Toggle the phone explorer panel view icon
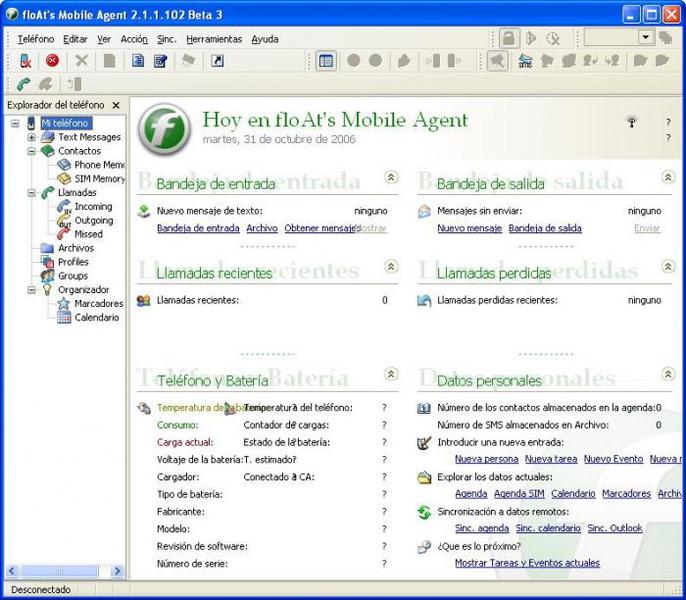This screenshot has height=600, width=686. (x=326, y=61)
